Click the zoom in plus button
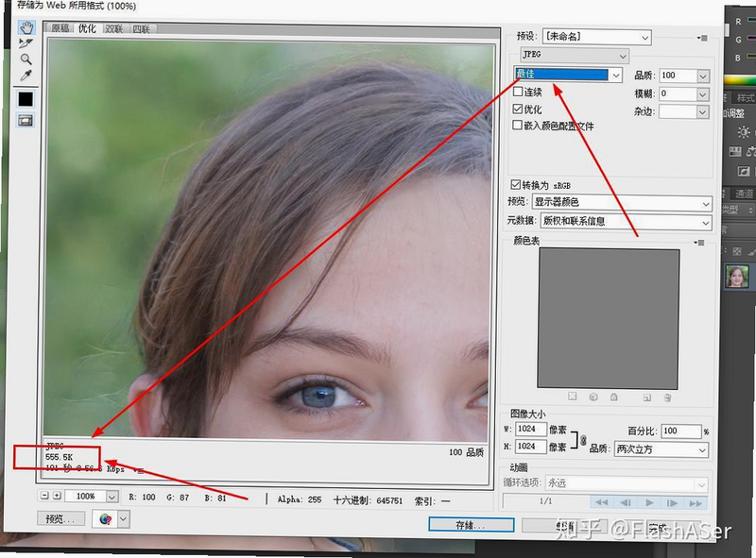This screenshot has height=558, width=756. 57,496
